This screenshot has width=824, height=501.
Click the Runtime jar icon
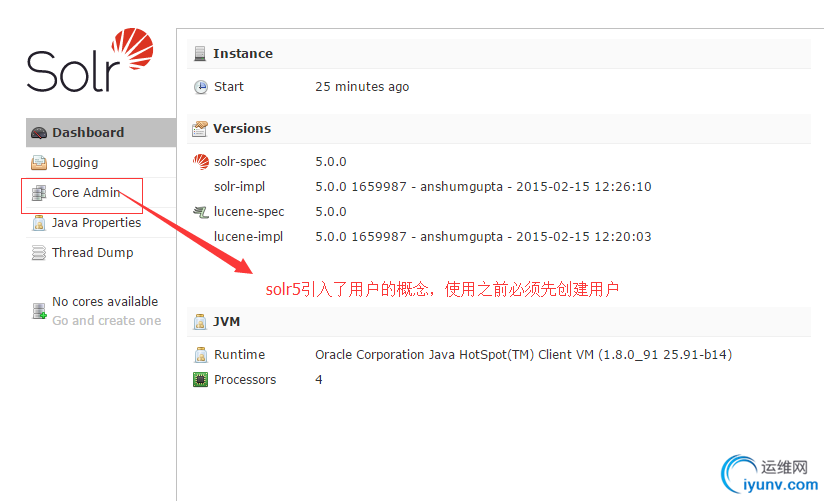[200, 355]
